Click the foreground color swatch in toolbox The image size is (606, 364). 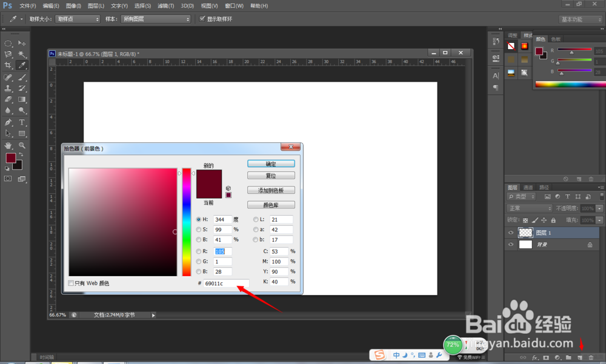[x=11, y=157]
